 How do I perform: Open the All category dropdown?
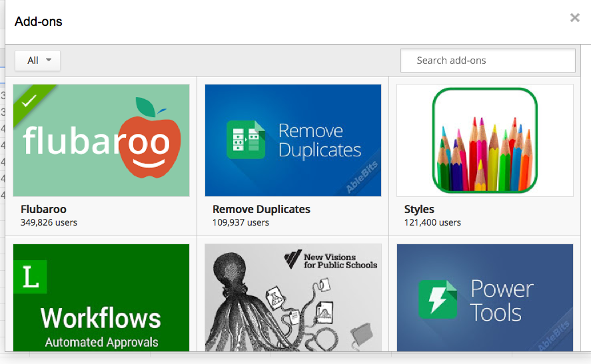pyautogui.click(x=38, y=61)
